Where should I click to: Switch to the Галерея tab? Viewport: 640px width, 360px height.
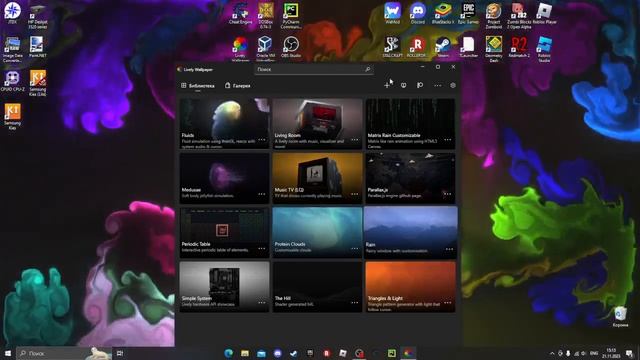coord(238,86)
